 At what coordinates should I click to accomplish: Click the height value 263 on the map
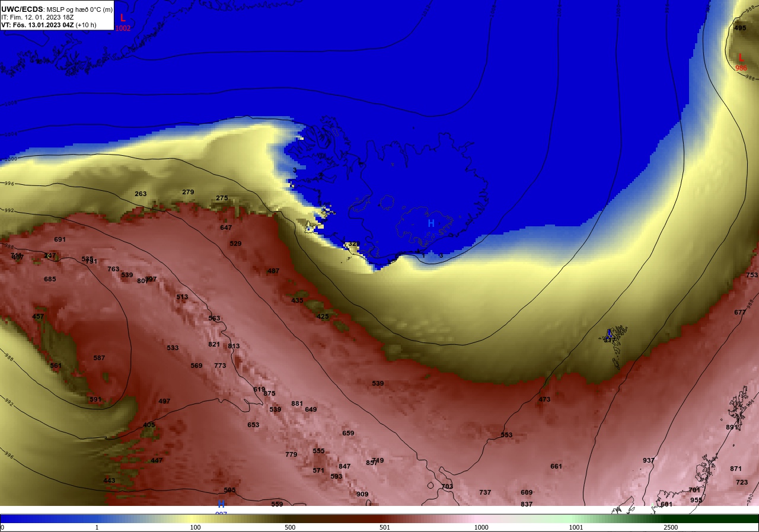(141, 194)
